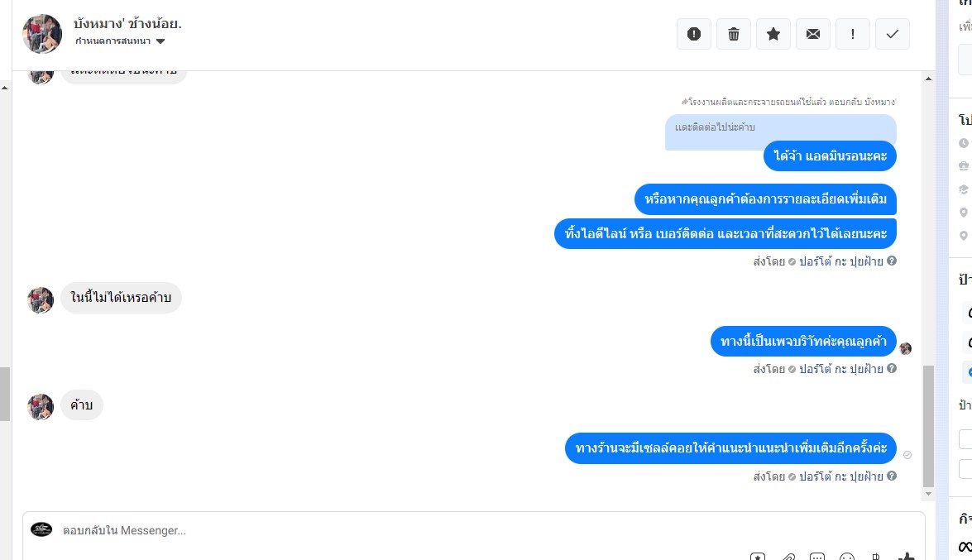
Task: Mark conversation as spam with the filled exclamation icon
Action: (x=694, y=34)
